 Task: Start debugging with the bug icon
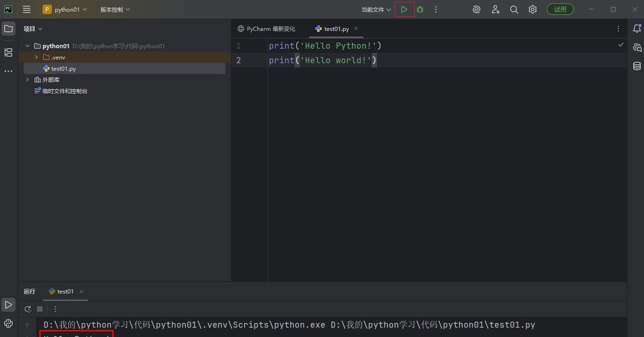[x=420, y=10]
